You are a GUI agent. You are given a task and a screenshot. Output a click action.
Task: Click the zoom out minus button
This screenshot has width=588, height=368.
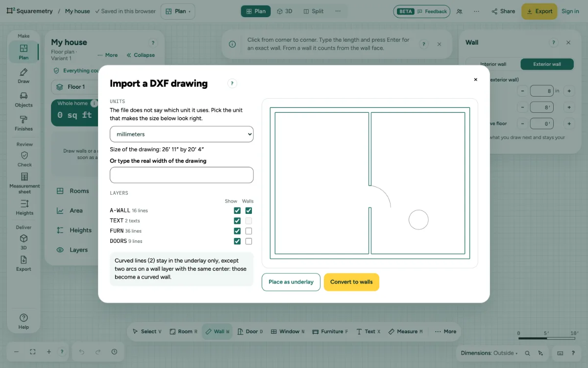(x=16, y=352)
